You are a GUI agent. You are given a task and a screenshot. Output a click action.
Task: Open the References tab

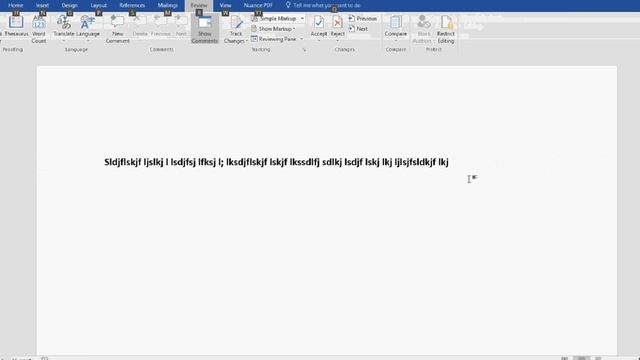click(132, 5)
